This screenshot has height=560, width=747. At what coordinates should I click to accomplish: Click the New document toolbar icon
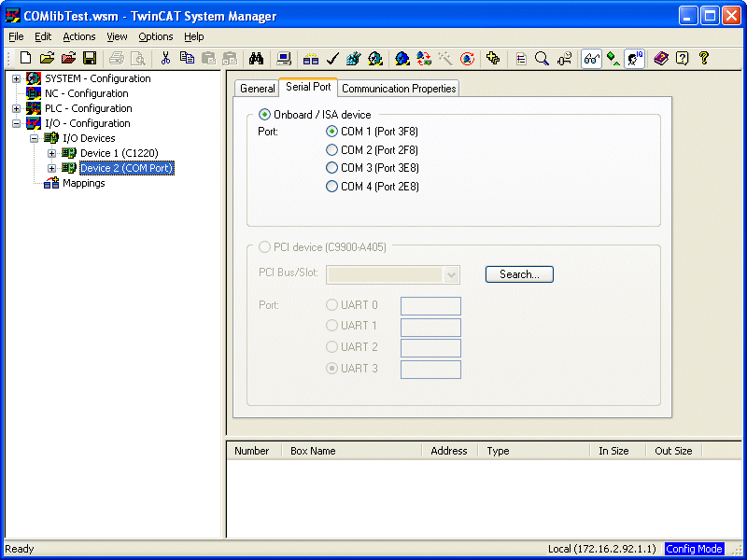coord(26,59)
